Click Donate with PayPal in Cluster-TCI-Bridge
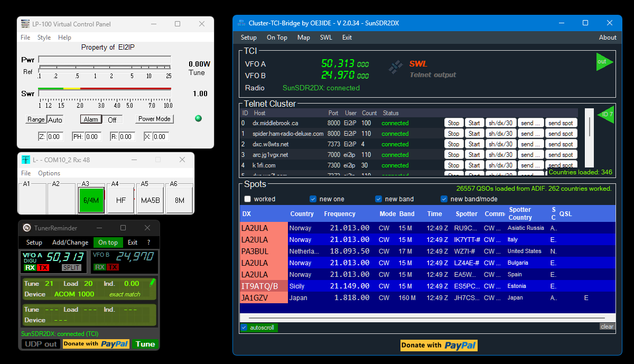Viewport: 634px width, 364px height. click(x=439, y=346)
